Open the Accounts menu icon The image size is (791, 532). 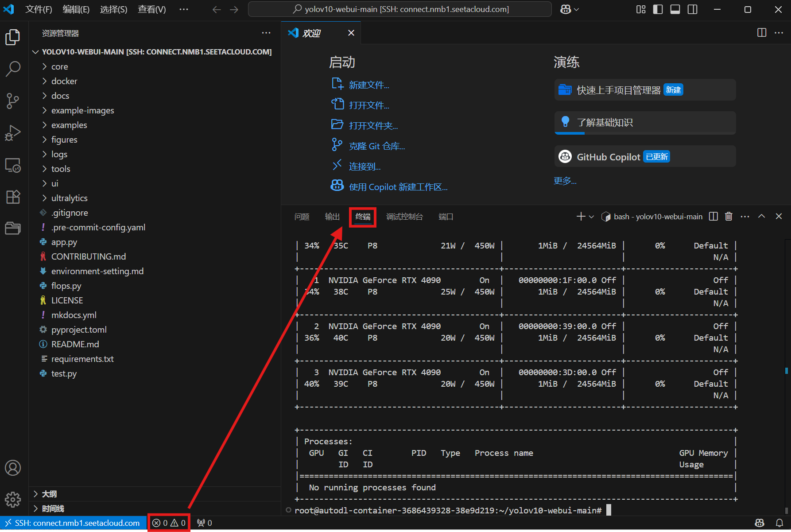(13, 468)
